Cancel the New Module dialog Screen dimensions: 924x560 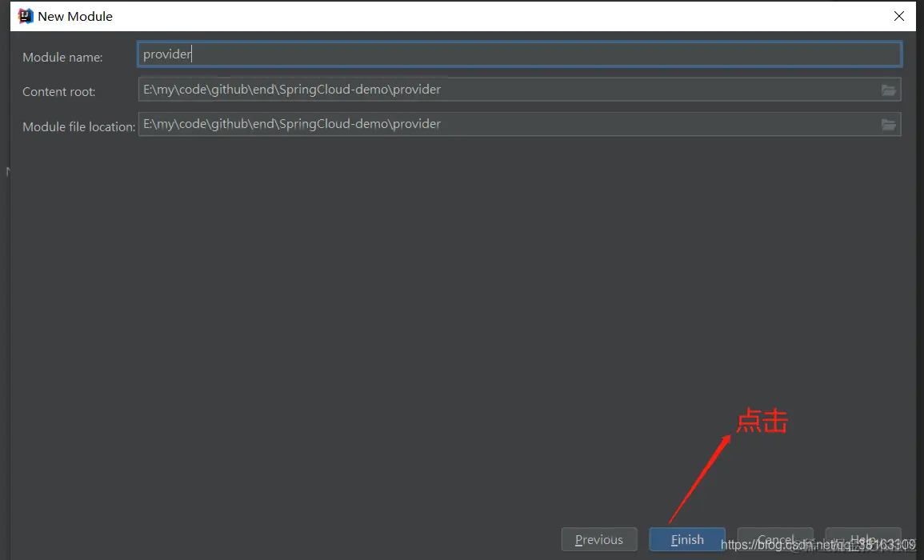775,539
